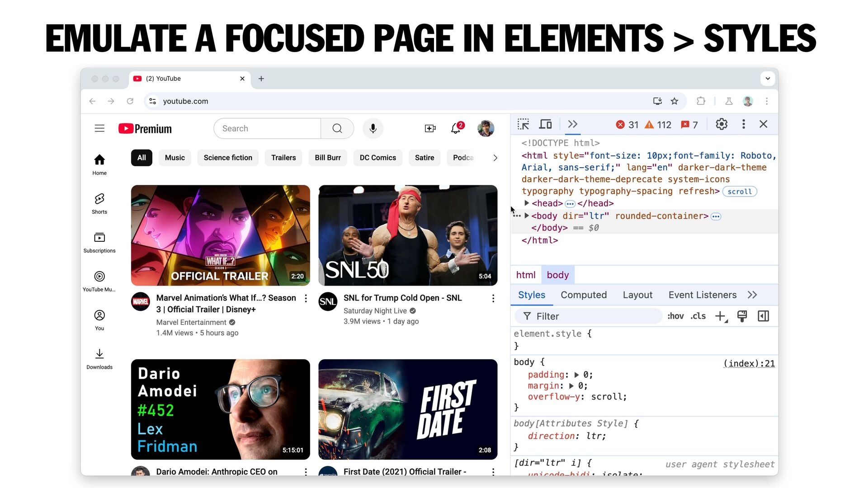
Task: Open Subscriptions from the sidebar
Action: pyautogui.click(x=99, y=242)
